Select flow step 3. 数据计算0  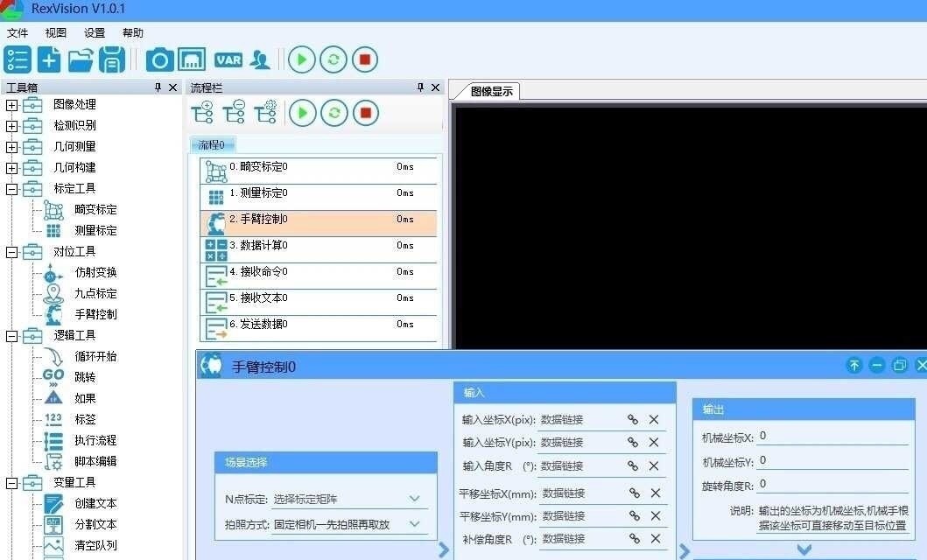coord(320,249)
